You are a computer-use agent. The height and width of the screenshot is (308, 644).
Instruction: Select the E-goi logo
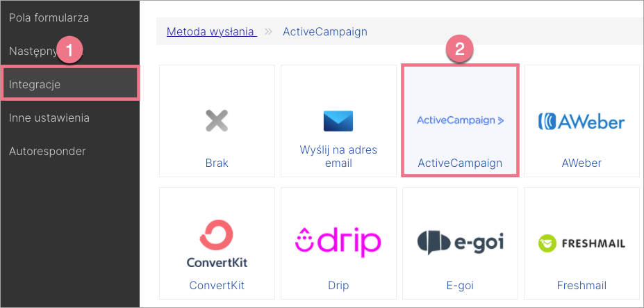point(460,243)
